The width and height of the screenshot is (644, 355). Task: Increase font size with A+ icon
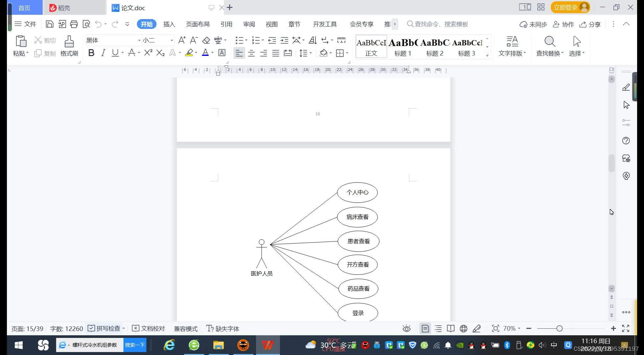click(182, 40)
